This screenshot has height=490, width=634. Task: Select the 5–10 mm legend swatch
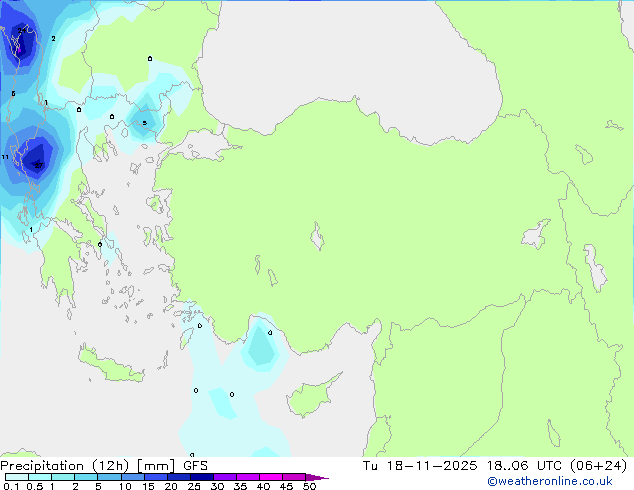(109, 477)
